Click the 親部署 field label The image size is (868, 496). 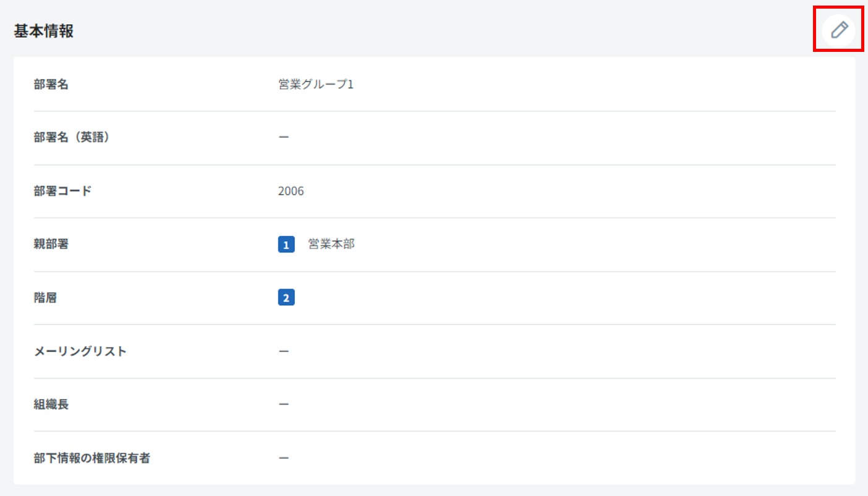pos(51,245)
